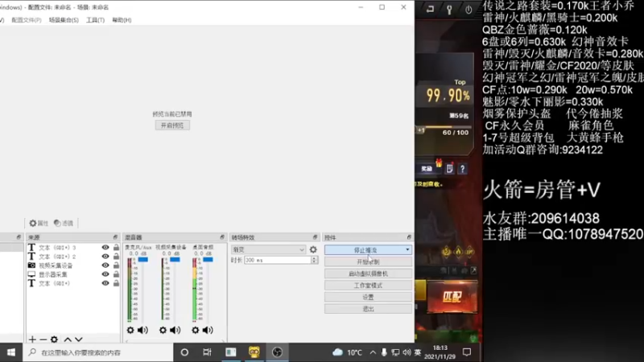Image resolution: width=644 pixels, height=362 pixels.
Task: Open settings gear for 麦克风/Aux channel
Action: pyautogui.click(x=130, y=330)
